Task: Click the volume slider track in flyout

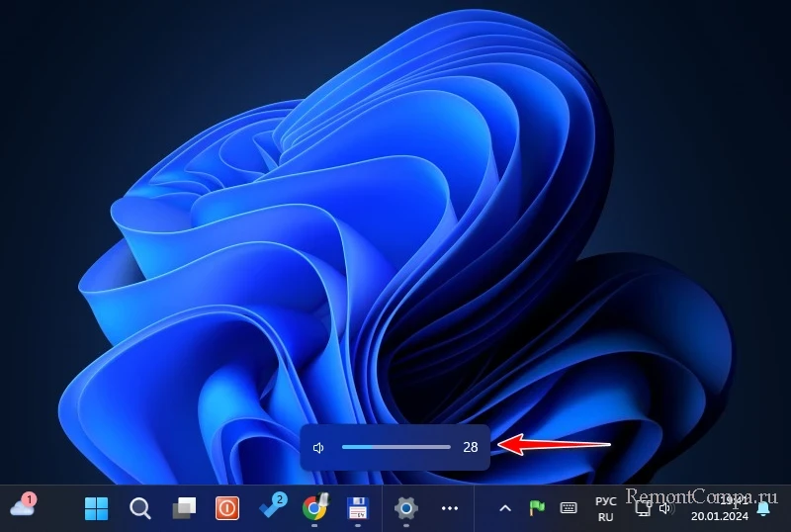Action: point(396,447)
